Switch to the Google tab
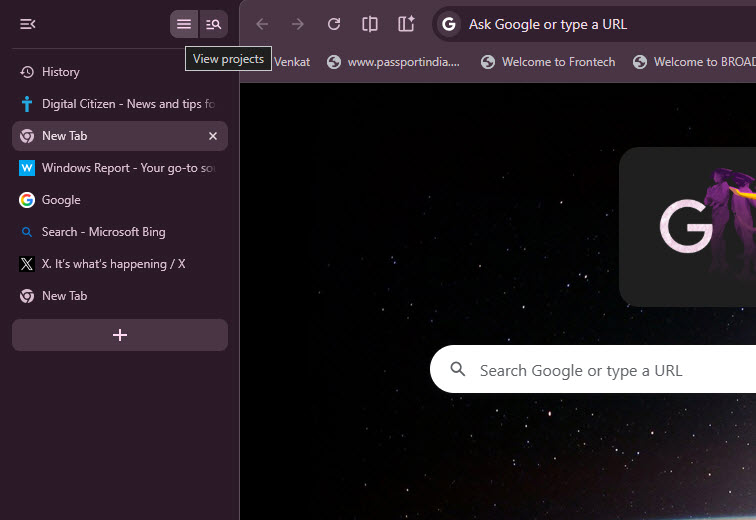The width and height of the screenshot is (756, 520). 120,200
